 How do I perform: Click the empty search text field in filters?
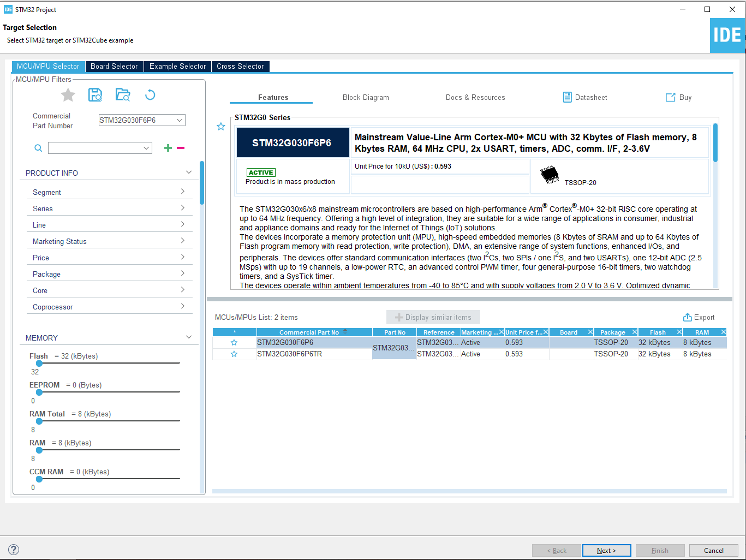95,148
